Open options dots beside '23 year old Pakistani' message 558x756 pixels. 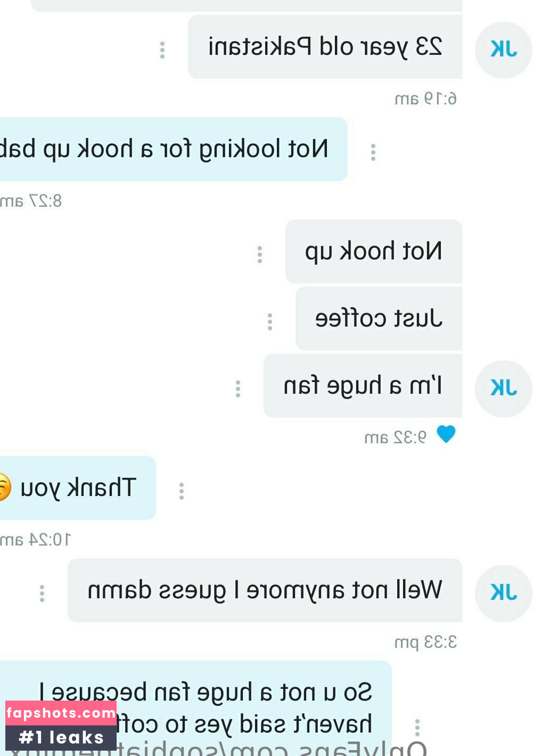point(162,50)
